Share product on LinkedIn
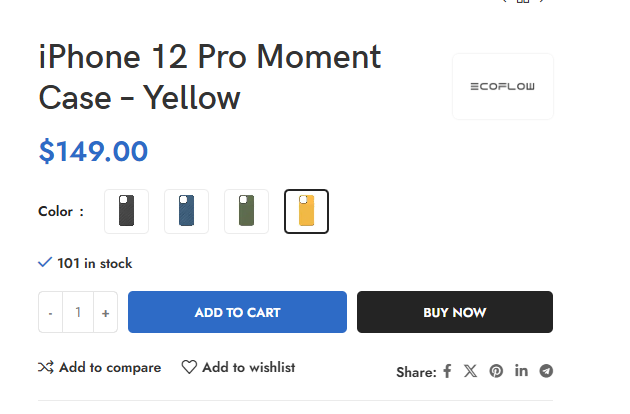Image resolution: width=630 pixels, height=414 pixels. click(x=521, y=371)
